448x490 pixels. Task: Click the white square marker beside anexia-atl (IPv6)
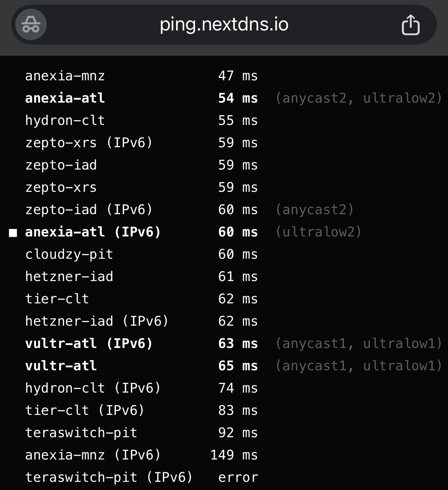tap(13, 233)
